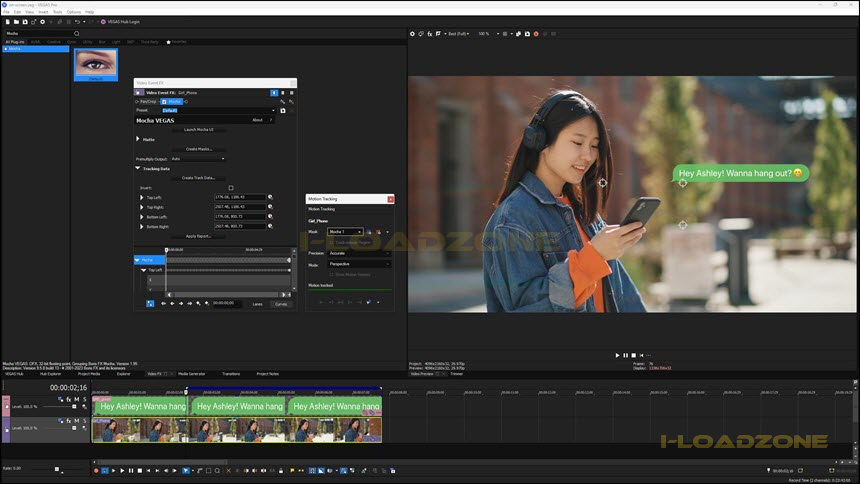Create a new project with the toolbar icon

(8, 22)
